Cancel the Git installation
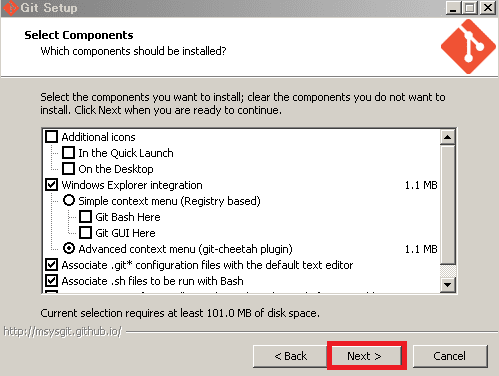 450,356
